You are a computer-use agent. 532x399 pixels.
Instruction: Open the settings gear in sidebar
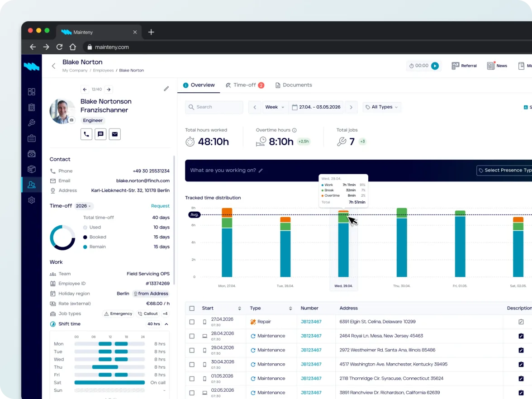pyautogui.click(x=32, y=200)
